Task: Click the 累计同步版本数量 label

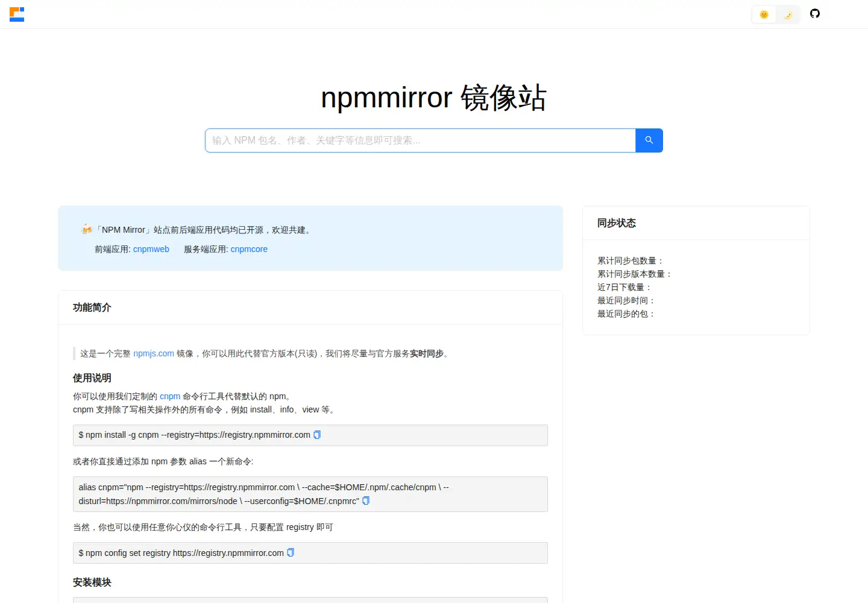Action: click(x=635, y=274)
